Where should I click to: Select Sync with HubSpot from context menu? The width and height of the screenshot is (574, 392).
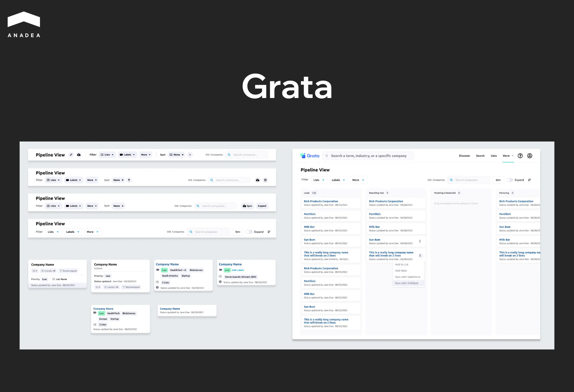(407, 283)
